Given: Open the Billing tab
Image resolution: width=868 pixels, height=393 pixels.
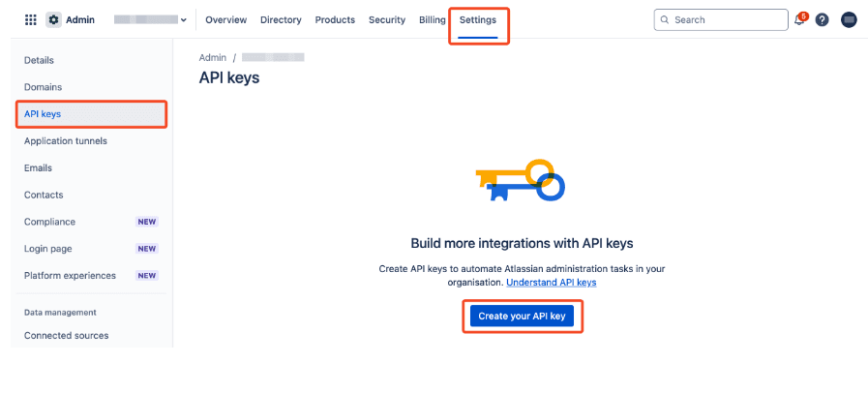Looking at the screenshot, I should pyautogui.click(x=433, y=20).
